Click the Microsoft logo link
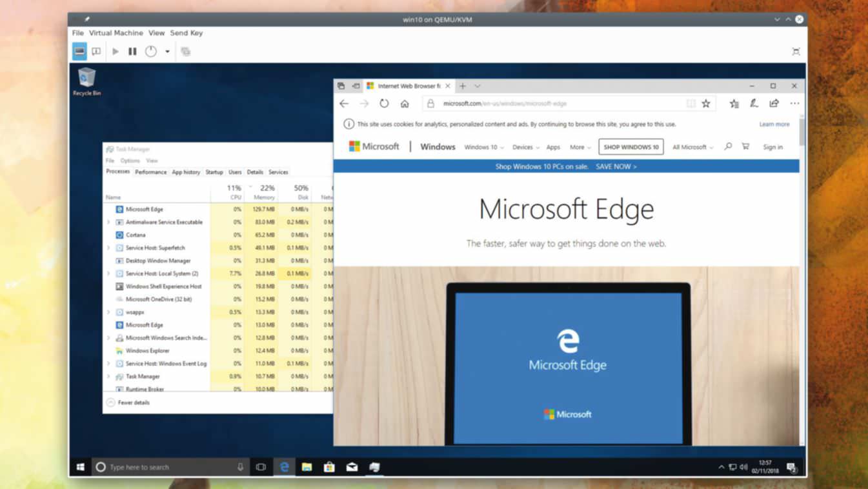 click(374, 146)
